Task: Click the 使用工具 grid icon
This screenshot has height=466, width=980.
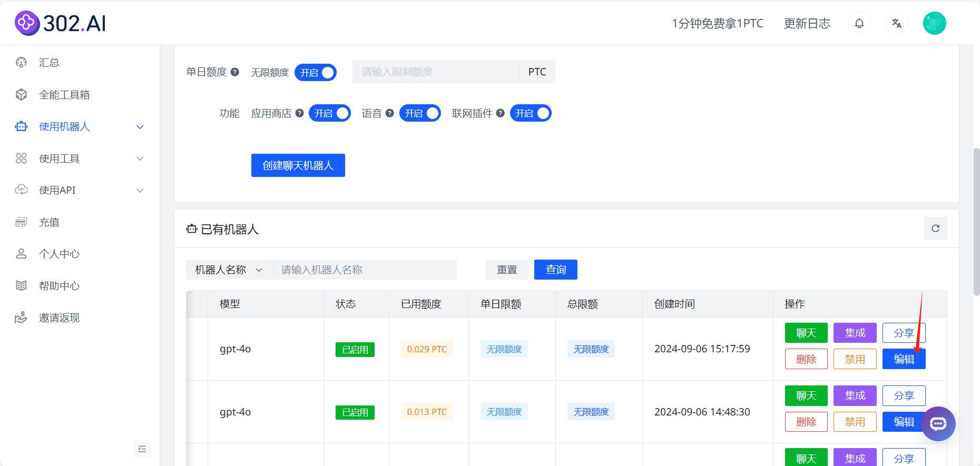Action: point(21,158)
